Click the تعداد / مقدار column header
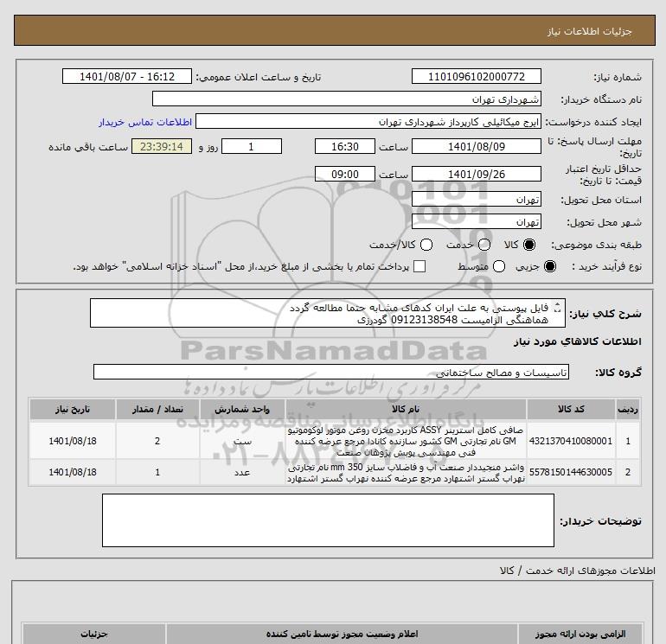 click(x=157, y=409)
